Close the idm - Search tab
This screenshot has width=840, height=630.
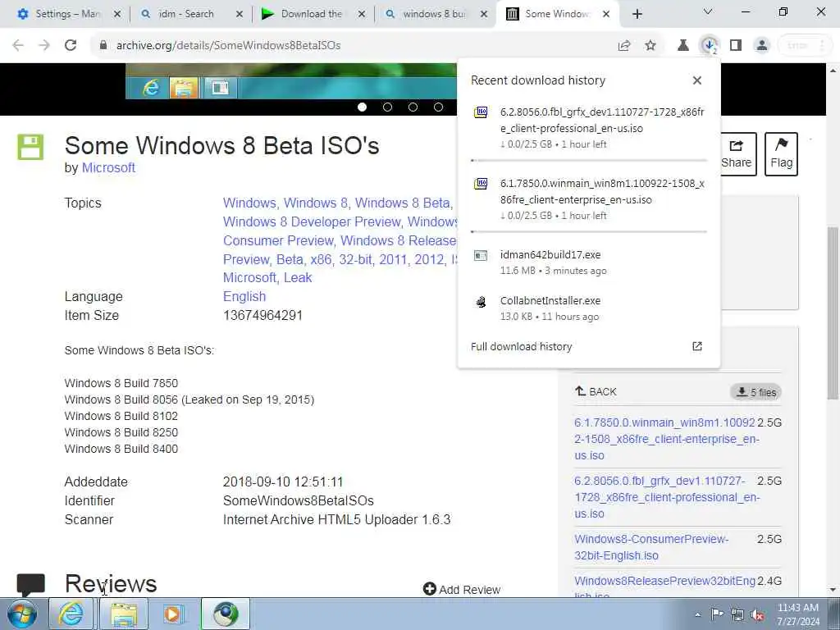click(240, 14)
